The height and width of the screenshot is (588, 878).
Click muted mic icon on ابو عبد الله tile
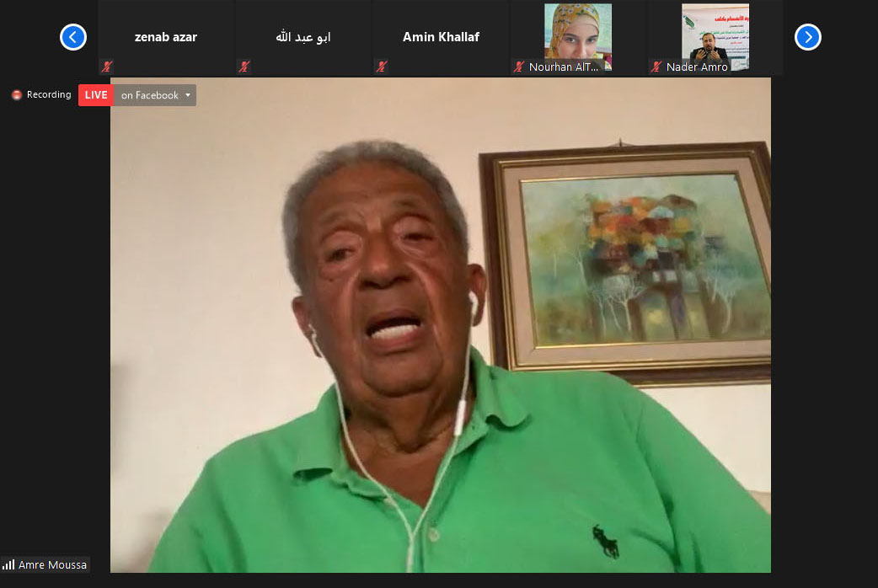pyautogui.click(x=244, y=67)
